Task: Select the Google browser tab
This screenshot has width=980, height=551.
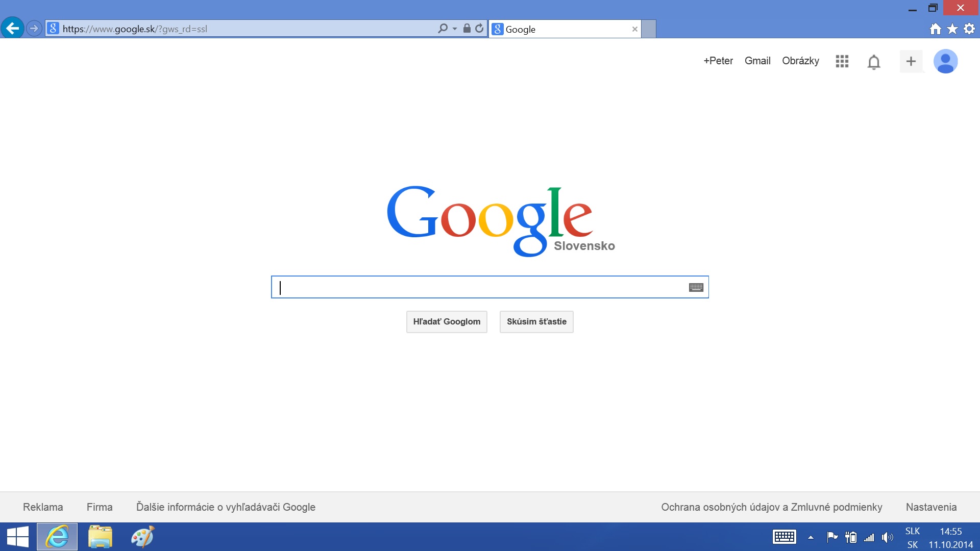Action: click(565, 29)
